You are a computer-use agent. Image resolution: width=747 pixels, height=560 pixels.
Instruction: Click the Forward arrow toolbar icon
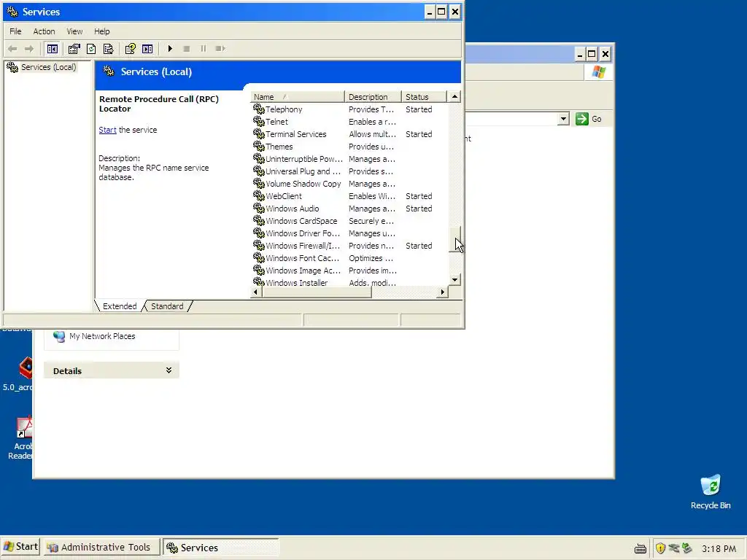tap(29, 49)
